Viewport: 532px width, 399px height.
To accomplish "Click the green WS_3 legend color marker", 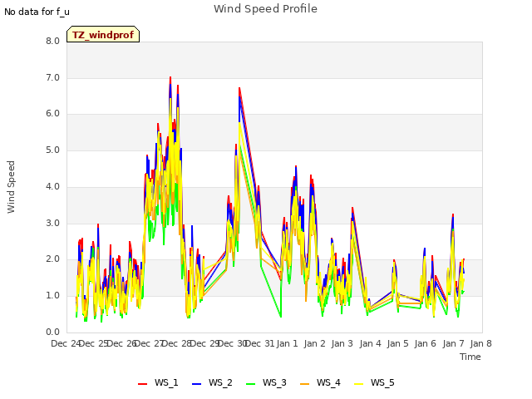I will pos(250,384).
